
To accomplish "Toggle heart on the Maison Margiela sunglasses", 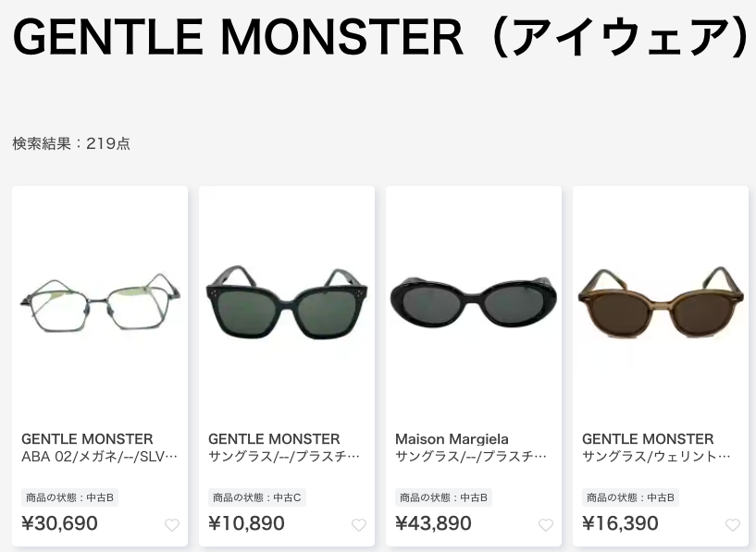I will (x=546, y=525).
